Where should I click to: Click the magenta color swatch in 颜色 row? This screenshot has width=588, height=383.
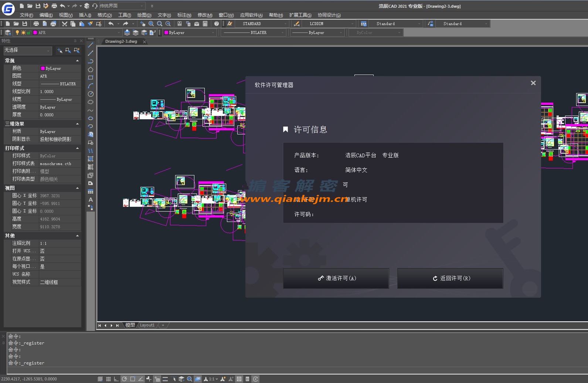[43, 68]
